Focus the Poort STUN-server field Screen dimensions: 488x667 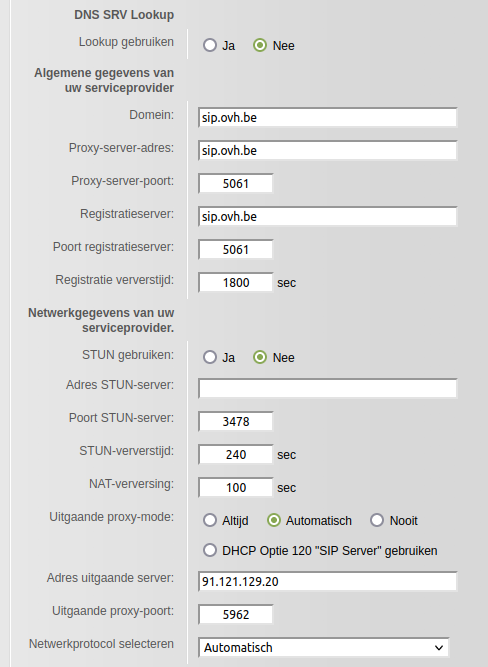pyautogui.click(x=236, y=421)
